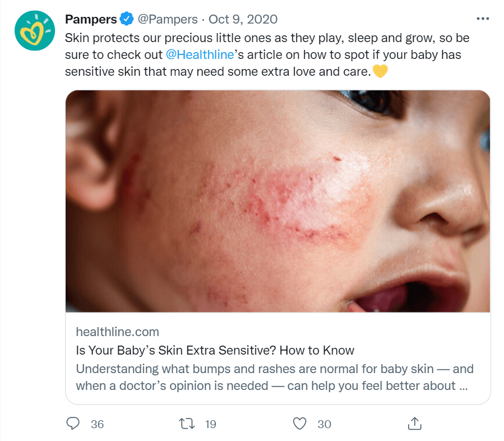
Task: Open the Oct 9, 2020 timestamp
Action: pyautogui.click(x=243, y=20)
